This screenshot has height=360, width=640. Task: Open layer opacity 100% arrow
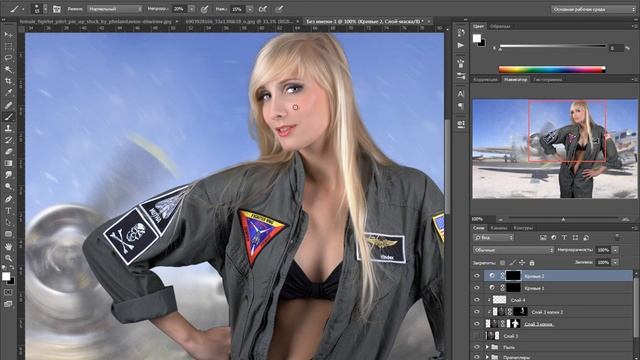tap(615, 250)
